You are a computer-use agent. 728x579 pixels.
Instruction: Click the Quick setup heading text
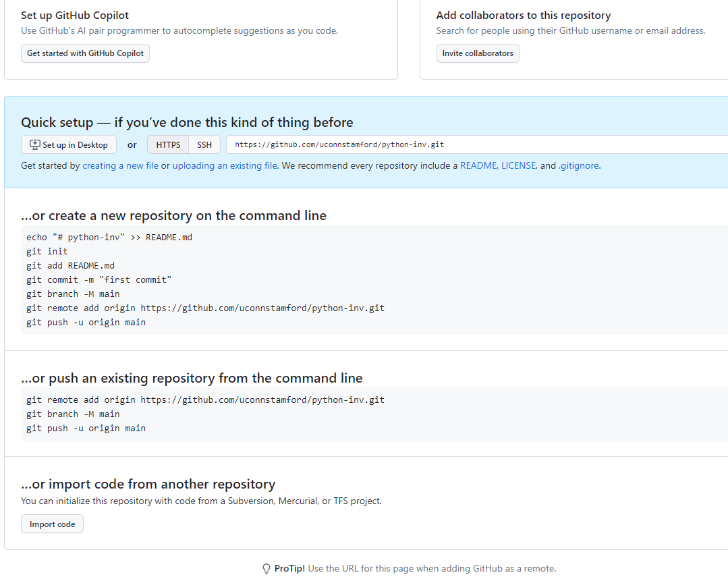point(187,122)
